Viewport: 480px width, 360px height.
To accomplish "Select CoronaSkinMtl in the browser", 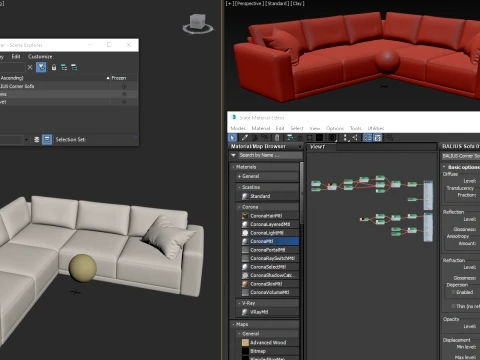I will pos(270,284).
